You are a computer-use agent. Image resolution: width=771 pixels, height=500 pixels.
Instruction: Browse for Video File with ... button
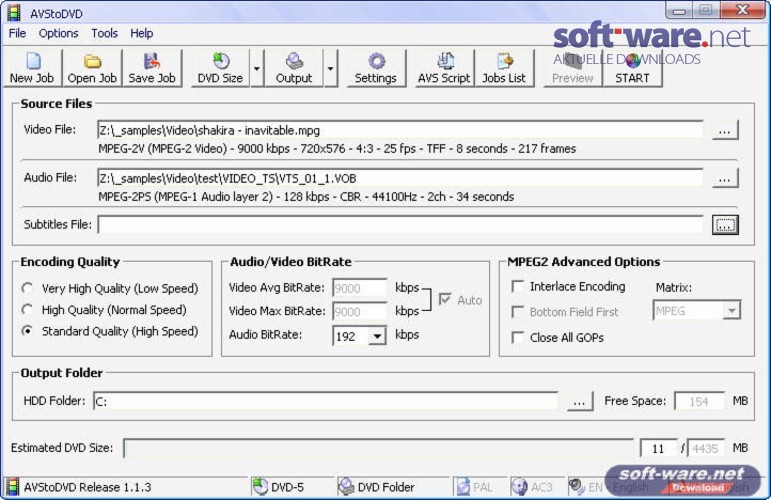[x=725, y=130]
